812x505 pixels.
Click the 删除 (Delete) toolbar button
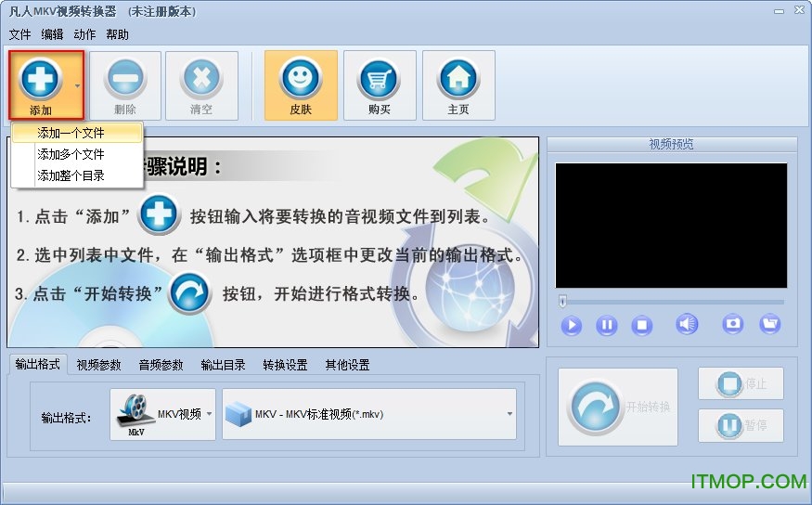pyautogui.click(x=124, y=85)
